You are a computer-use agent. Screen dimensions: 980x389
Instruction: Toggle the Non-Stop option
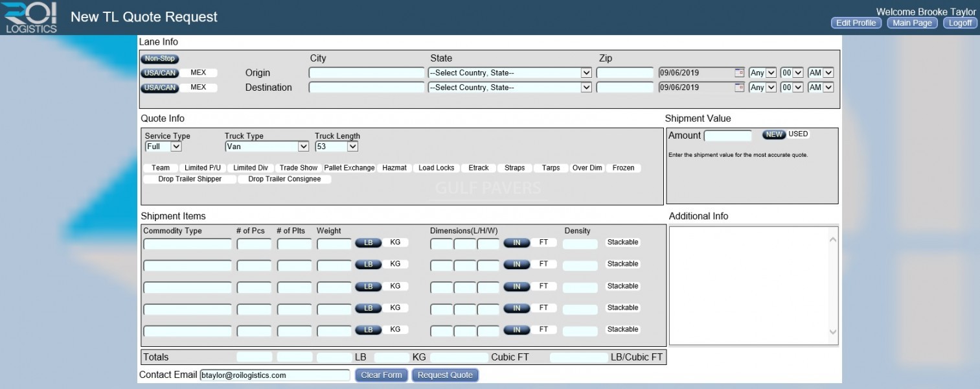tap(159, 59)
